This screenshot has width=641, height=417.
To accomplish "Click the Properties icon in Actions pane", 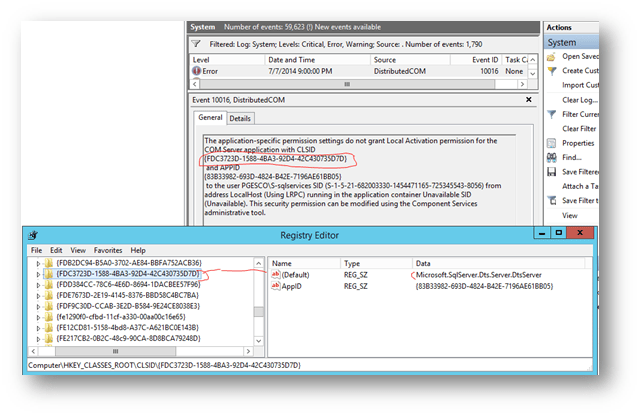I will click(552, 142).
